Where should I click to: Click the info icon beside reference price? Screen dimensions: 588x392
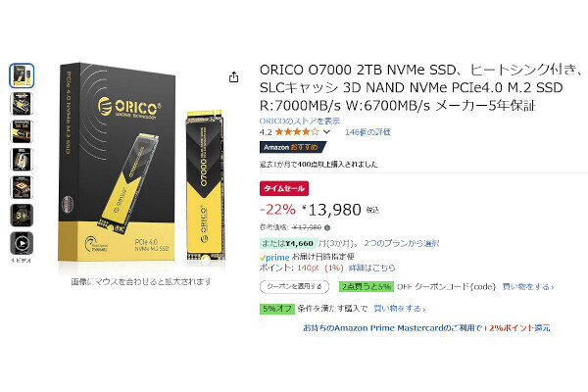pyautogui.click(x=327, y=227)
